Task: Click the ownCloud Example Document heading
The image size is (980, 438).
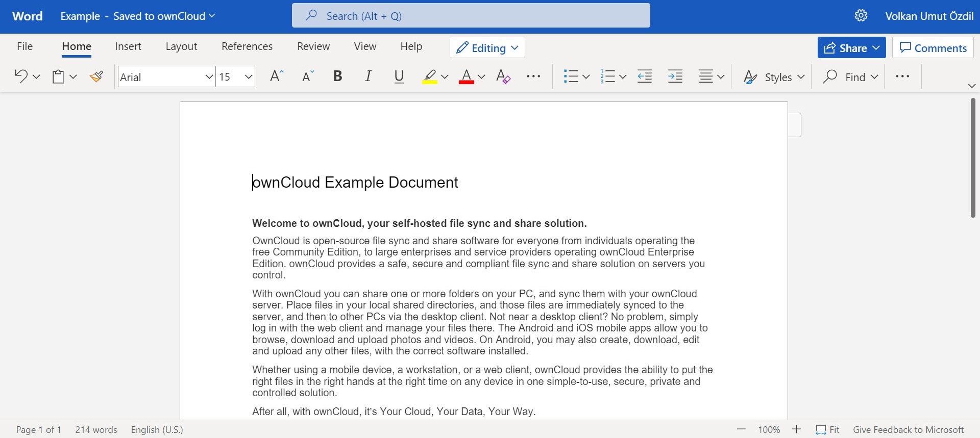Action: [x=355, y=183]
